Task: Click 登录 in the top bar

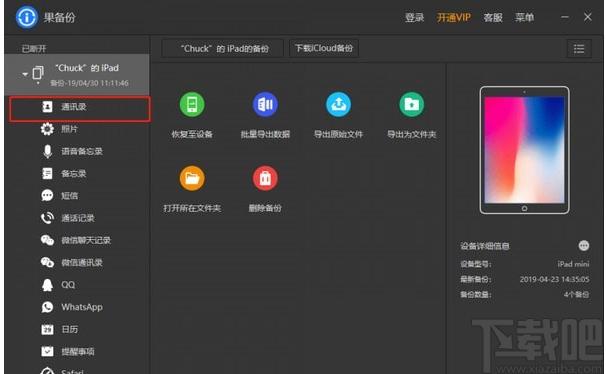Action: click(414, 18)
